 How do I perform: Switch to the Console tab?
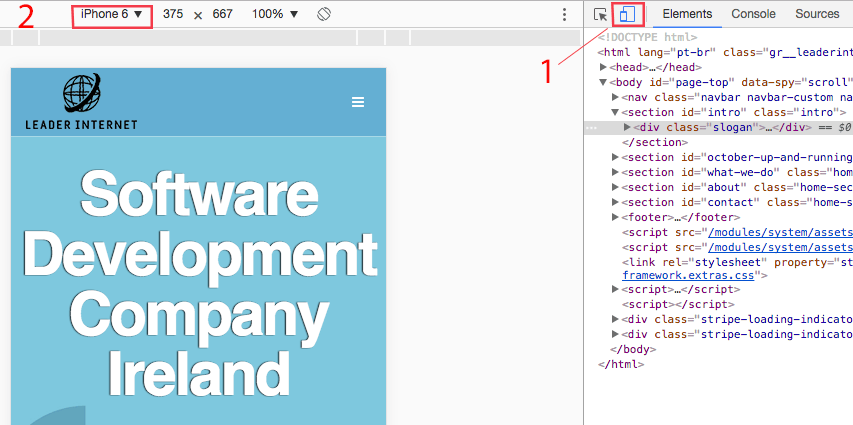753,14
